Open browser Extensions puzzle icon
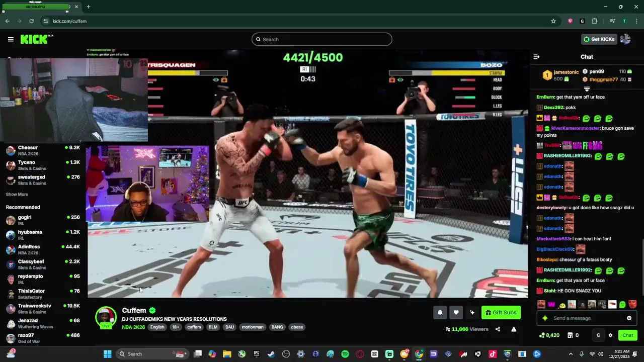 (x=594, y=21)
